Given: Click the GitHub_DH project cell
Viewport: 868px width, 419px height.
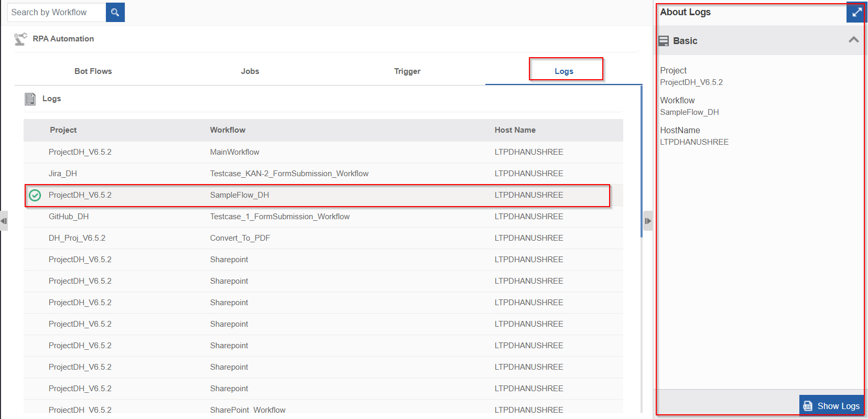Looking at the screenshot, I should pos(69,217).
